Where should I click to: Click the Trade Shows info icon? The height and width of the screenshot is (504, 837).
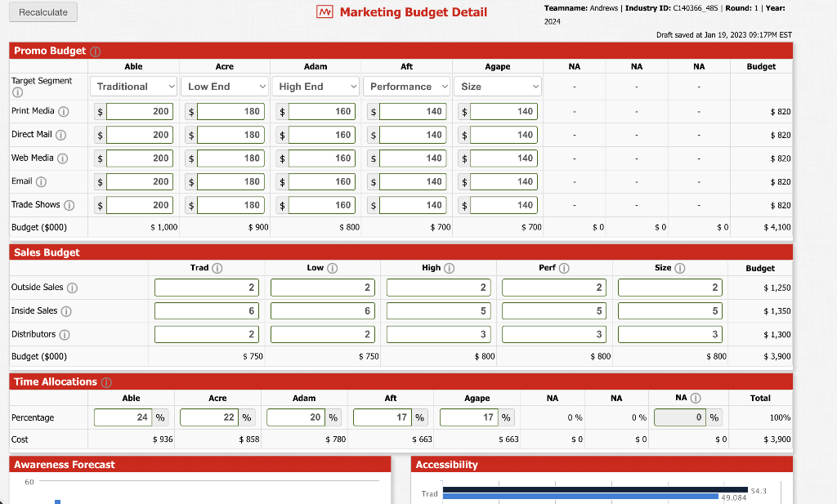point(69,205)
